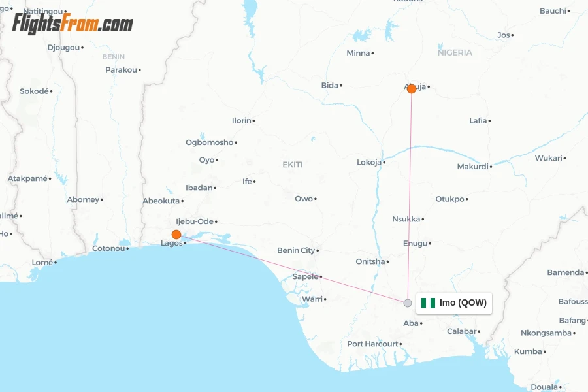Click the Kumba city label
The image size is (588, 392).
tap(528, 351)
